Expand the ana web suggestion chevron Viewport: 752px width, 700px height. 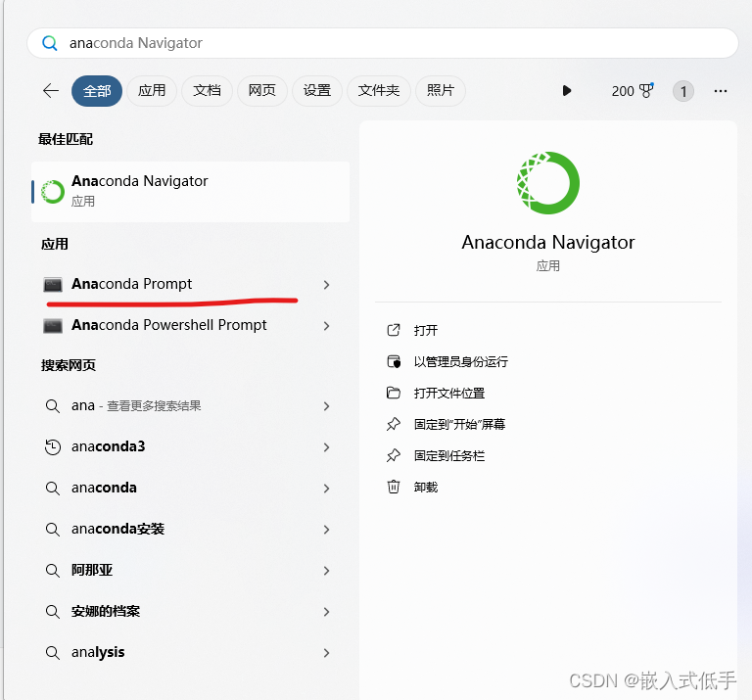pos(327,406)
